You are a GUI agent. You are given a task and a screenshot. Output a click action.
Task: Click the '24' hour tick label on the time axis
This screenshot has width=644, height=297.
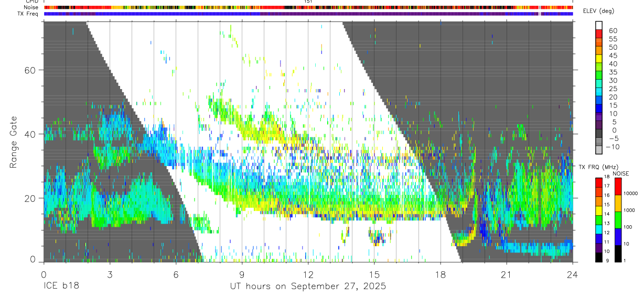(x=572, y=274)
